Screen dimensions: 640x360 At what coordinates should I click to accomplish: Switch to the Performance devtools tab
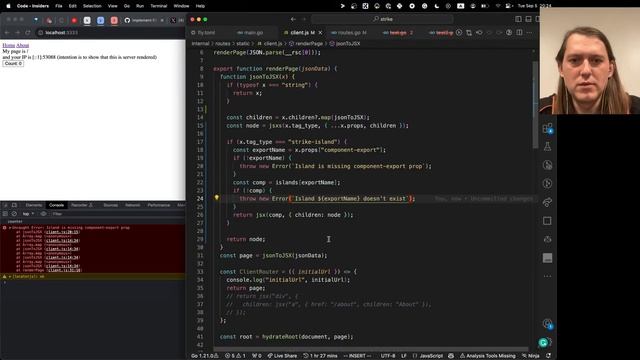coord(158,205)
